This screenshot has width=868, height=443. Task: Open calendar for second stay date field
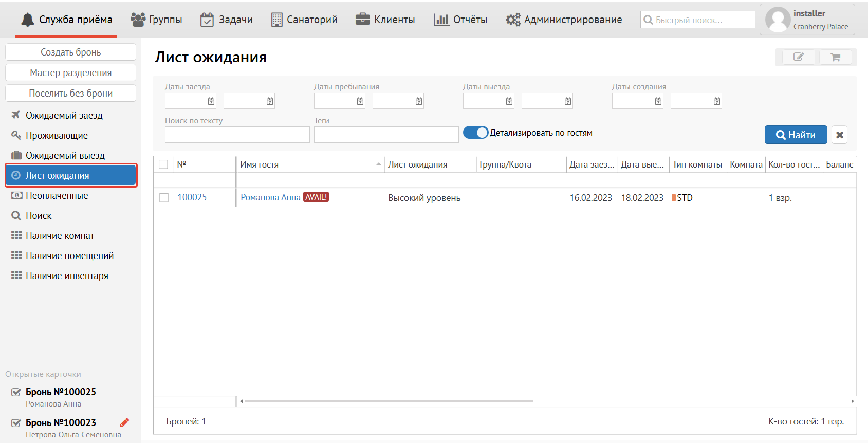point(418,101)
